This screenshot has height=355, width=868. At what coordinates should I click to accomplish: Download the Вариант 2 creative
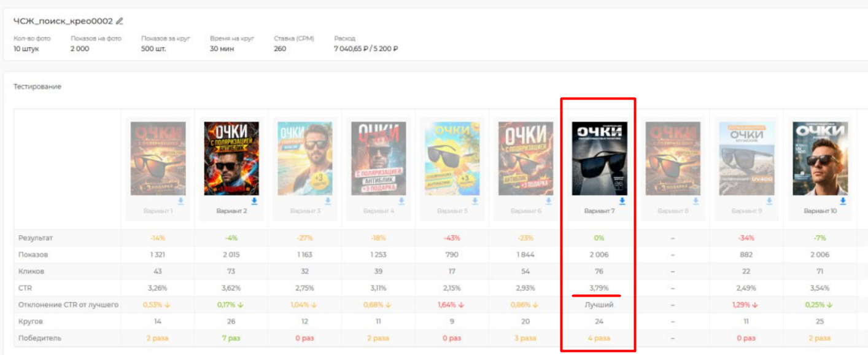[254, 201]
